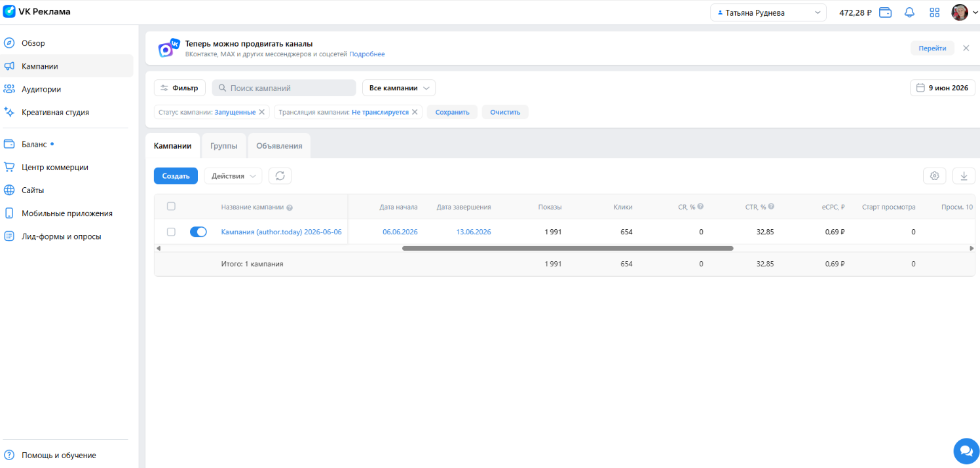Click the help icon beside Название кампании

point(290,207)
